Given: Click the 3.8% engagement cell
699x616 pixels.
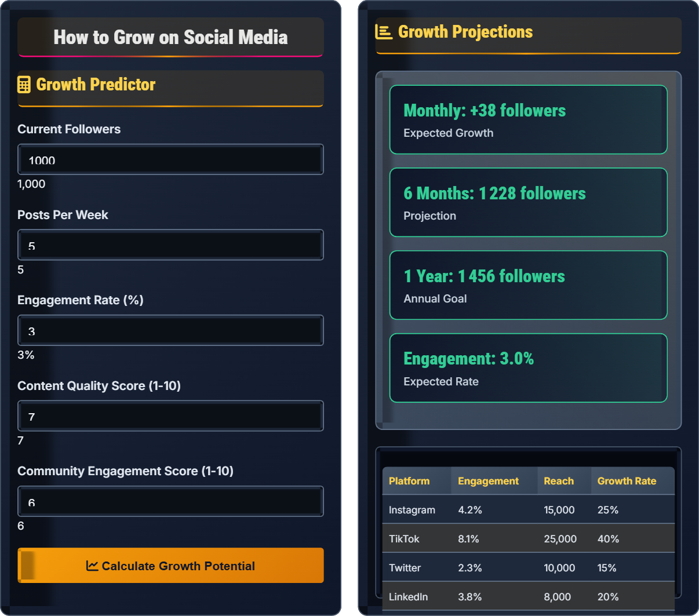Looking at the screenshot, I should (470, 597).
